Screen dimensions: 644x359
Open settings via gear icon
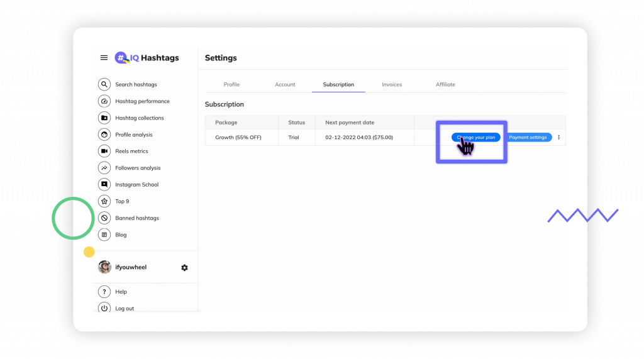(184, 268)
